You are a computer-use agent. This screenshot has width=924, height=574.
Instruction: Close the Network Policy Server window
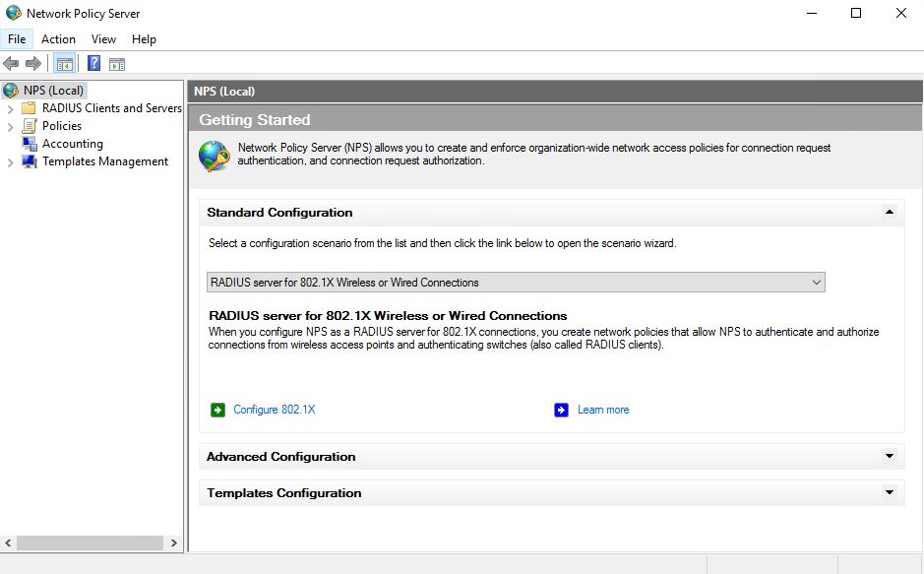pos(901,13)
